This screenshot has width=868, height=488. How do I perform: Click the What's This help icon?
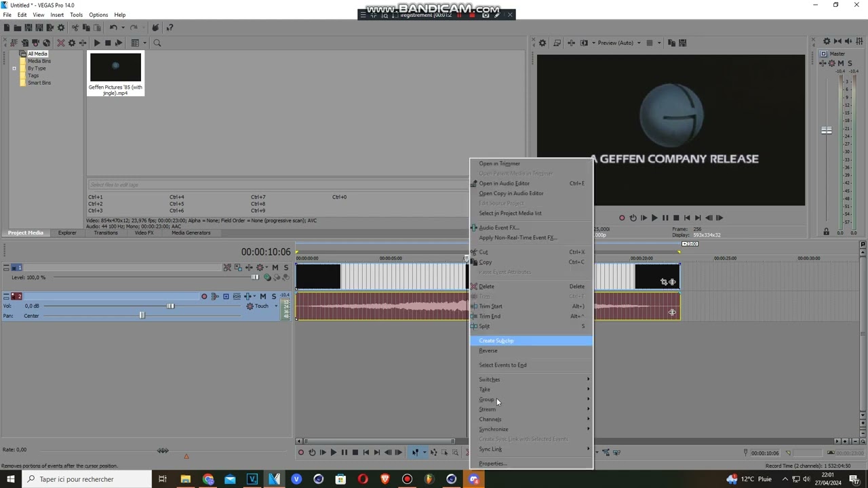tap(170, 28)
